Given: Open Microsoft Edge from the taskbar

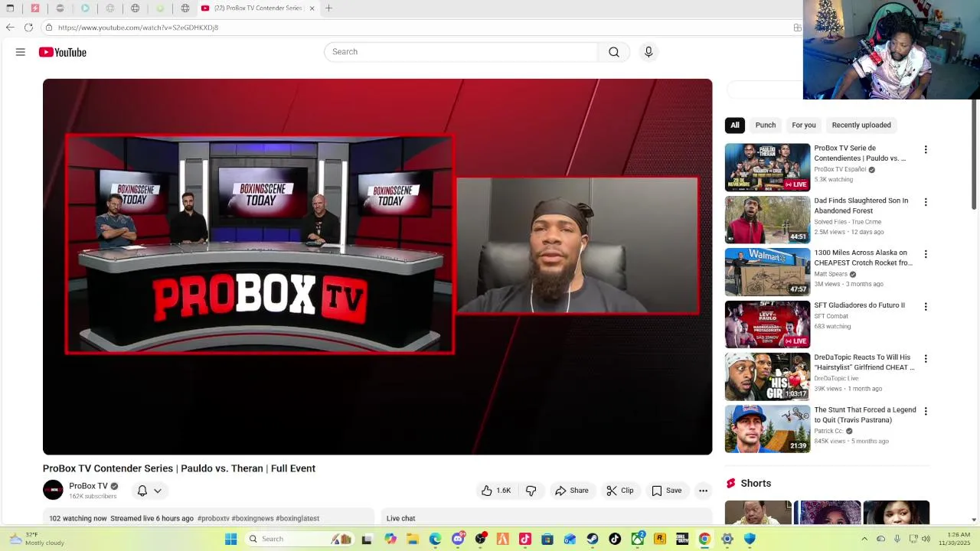Looking at the screenshot, I should [x=435, y=539].
